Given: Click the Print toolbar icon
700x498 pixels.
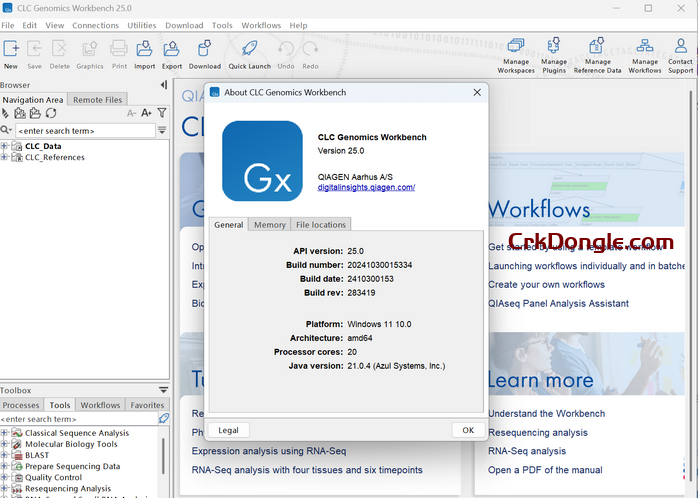Looking at the screenshot, I should pyautogui.click(x=119, y=54).
